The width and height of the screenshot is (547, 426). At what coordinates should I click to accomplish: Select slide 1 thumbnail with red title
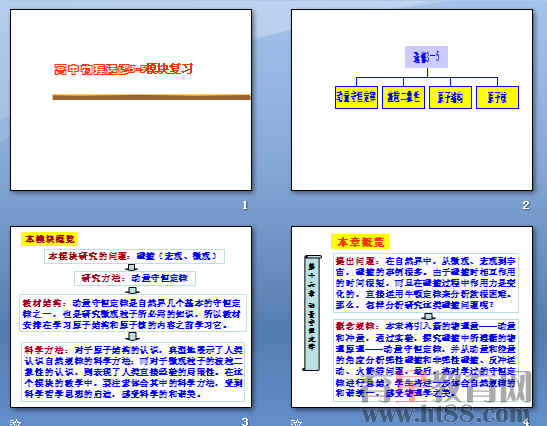[x=131, y=100]
